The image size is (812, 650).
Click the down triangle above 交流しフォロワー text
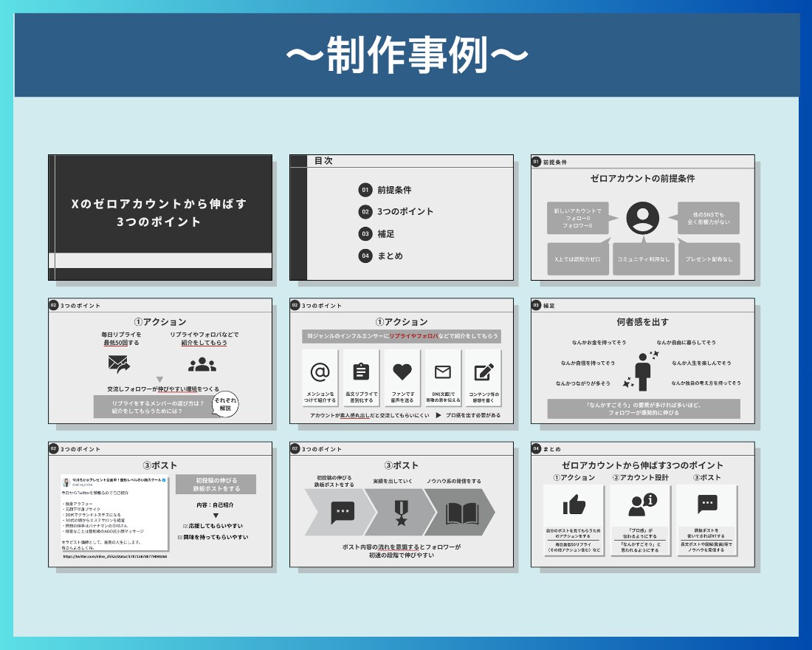(x=159, y=380)
